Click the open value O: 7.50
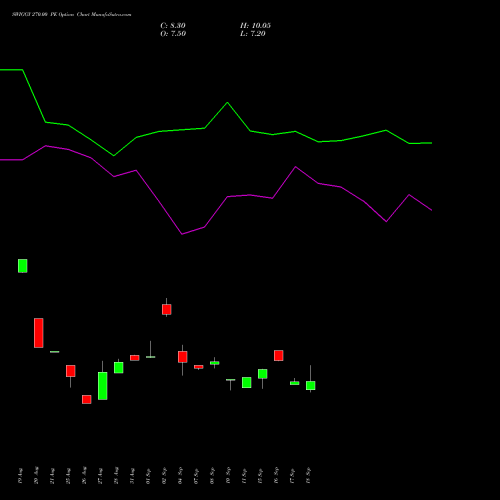This screenshot has height=500, width=500. tap(173, 34)
